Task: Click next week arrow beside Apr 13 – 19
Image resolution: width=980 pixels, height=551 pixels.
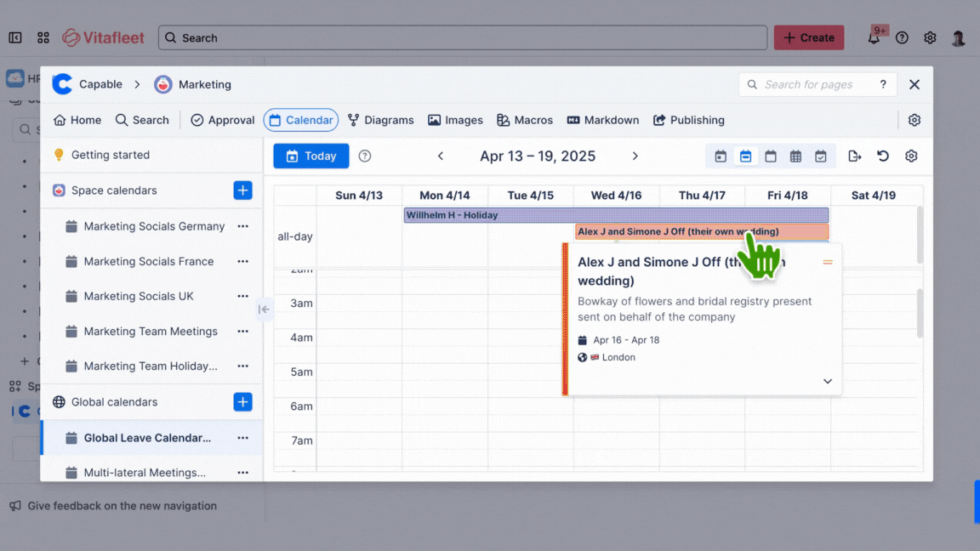Action: pyautogui.click(x=635, y=156)
